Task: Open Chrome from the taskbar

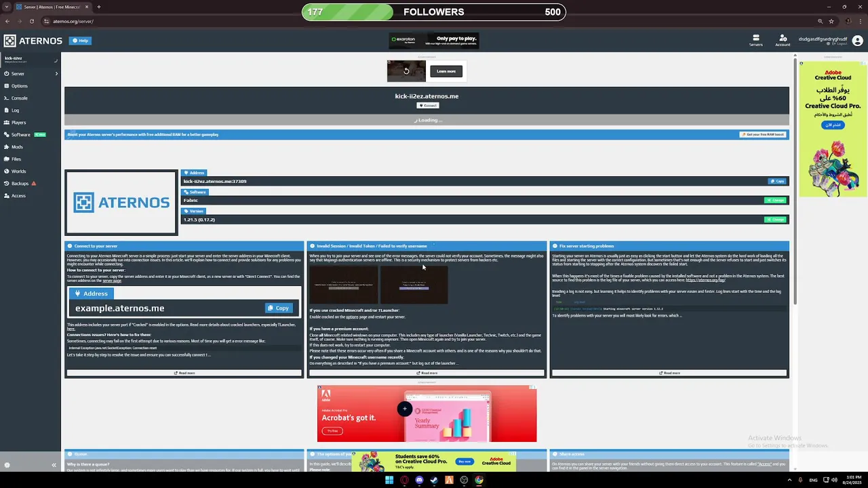Action: 479,480
